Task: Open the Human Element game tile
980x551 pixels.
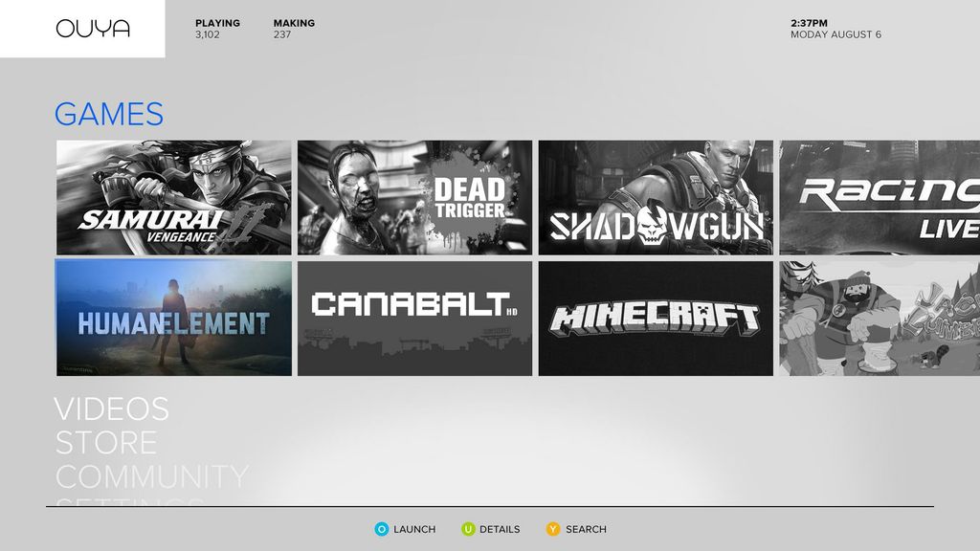Action: [x=173, y=319]
